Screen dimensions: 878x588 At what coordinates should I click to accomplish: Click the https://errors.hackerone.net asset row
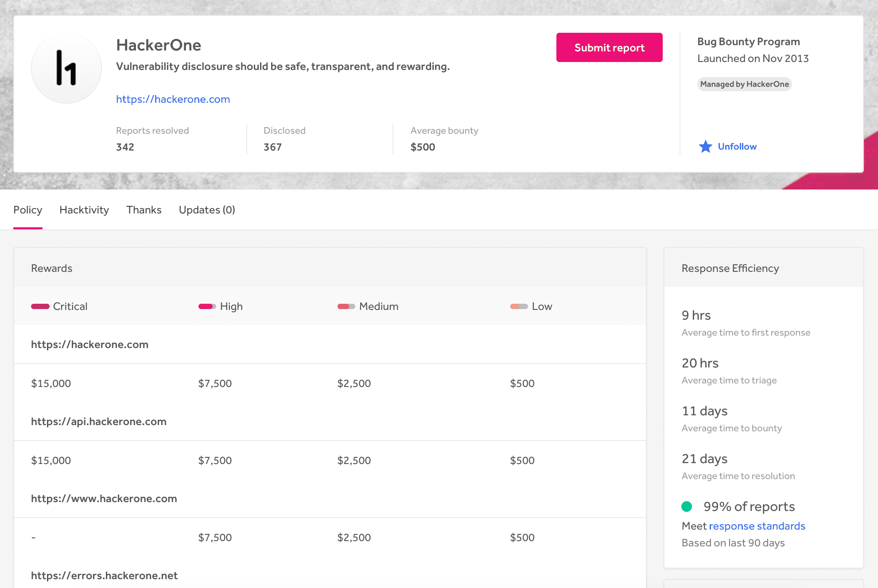click(x=104, y=576)
